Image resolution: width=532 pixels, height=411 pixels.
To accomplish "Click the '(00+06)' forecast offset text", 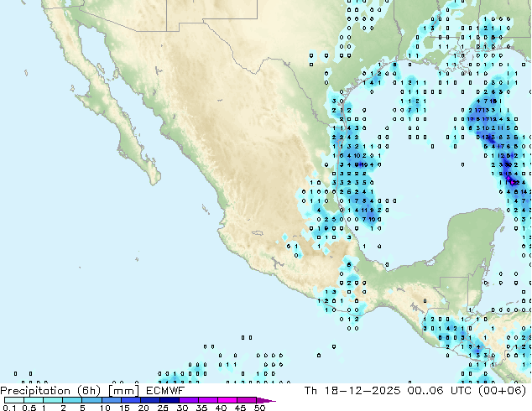I will [x=502, y=391].
